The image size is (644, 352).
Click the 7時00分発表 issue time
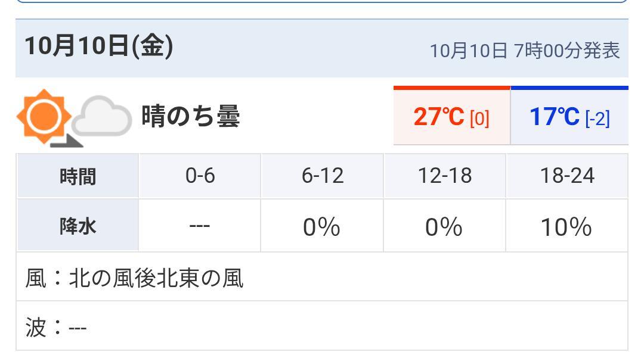tap(566, 51)
